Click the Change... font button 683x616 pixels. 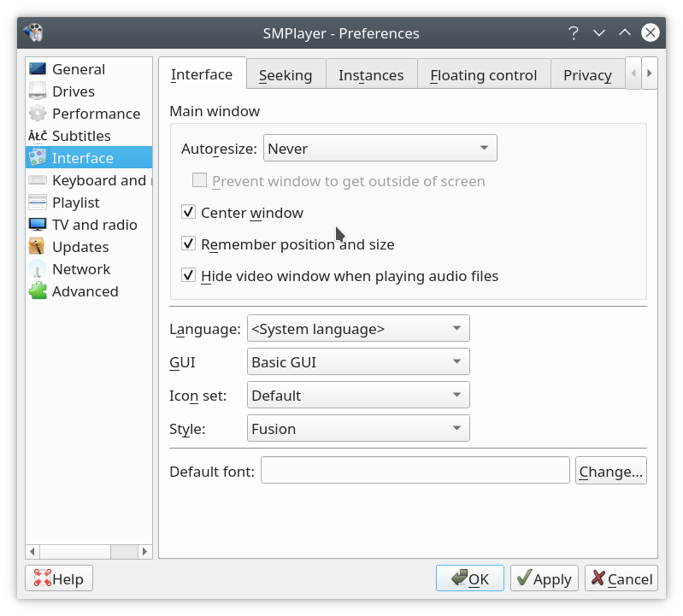click(610, 471)
